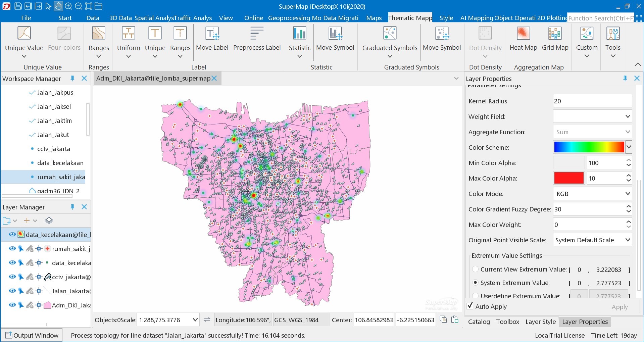
Task: Click the Kernel Radius input field
Action: (592, 101)
